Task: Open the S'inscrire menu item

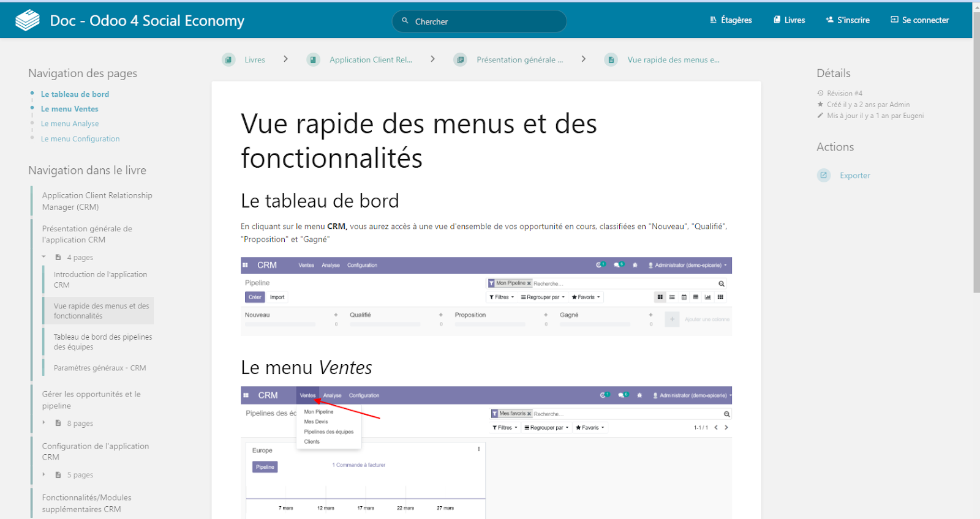Action: click(x=848, y=20)
